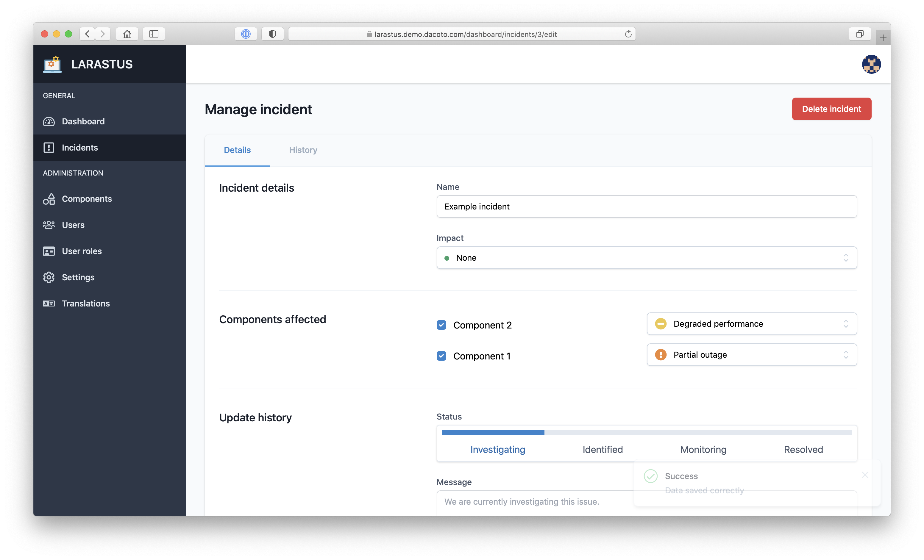Screen dimensions: 924x560
Task: Uncheck the Component 1 checkbox
Action: (441, 356)
